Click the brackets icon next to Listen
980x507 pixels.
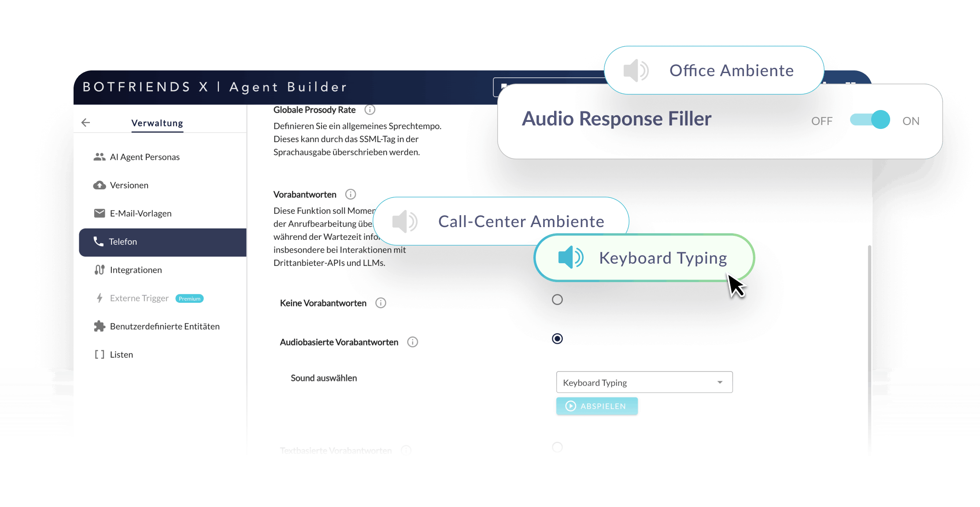(99, 354)
